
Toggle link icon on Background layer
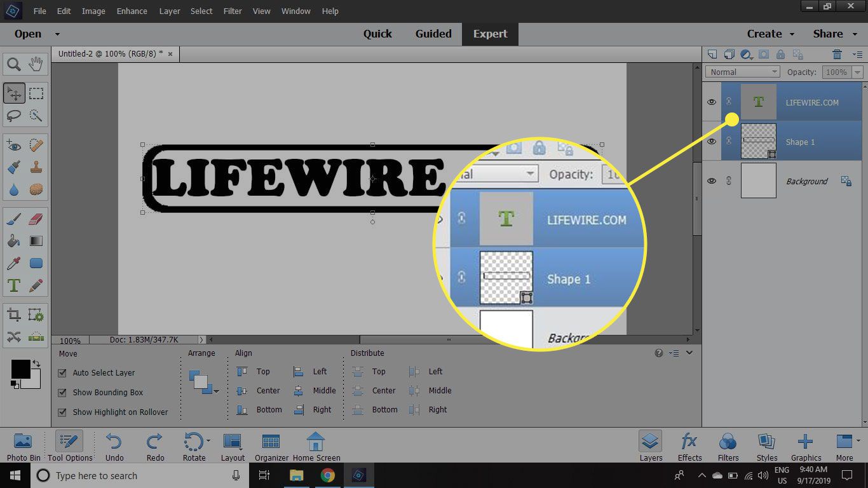click(729, 181)
